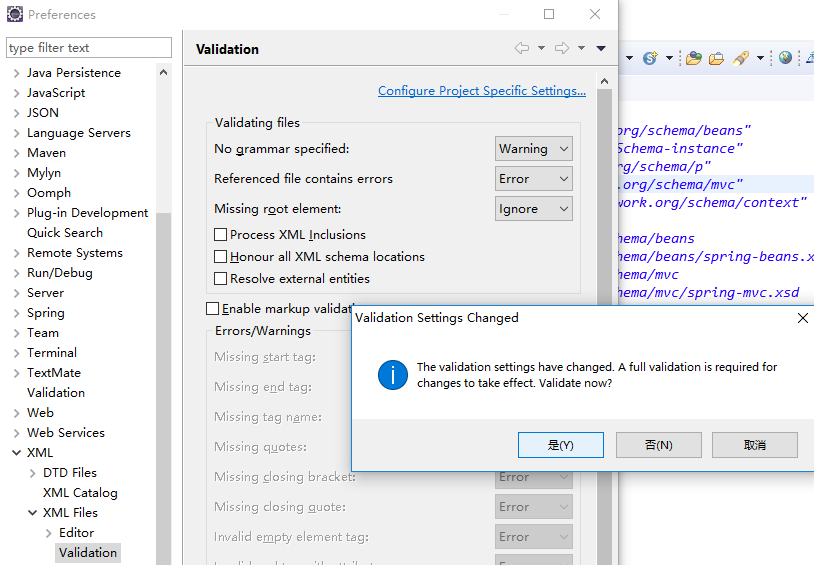Open dropdown next to the Search flashlight icon
The height and width of the screenshot is (565, 814).
click(760, 58)
